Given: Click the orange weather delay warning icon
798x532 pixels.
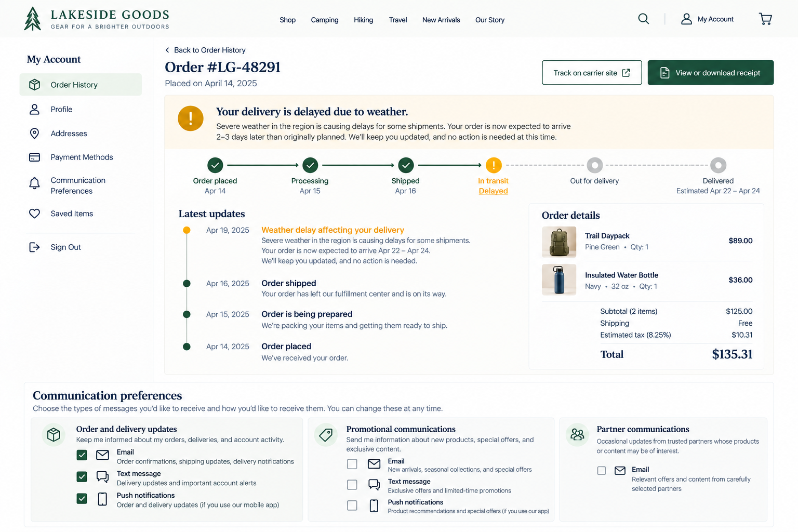Looking at the screenshot, I should coord(191,118).
